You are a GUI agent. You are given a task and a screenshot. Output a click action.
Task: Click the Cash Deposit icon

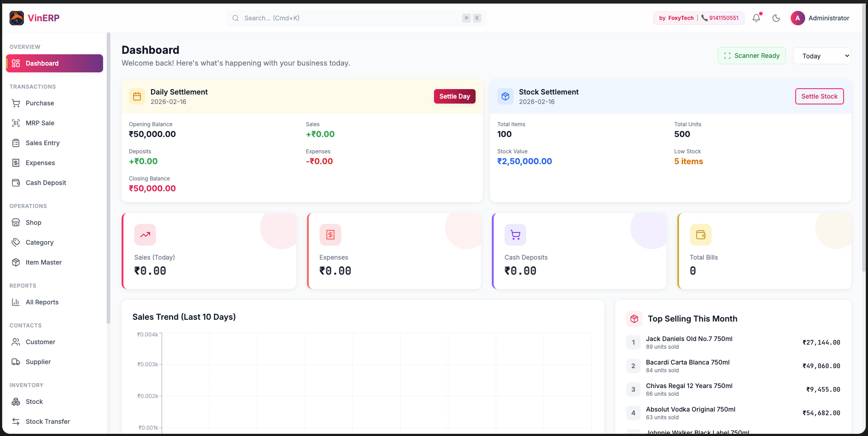pos(16,183)
